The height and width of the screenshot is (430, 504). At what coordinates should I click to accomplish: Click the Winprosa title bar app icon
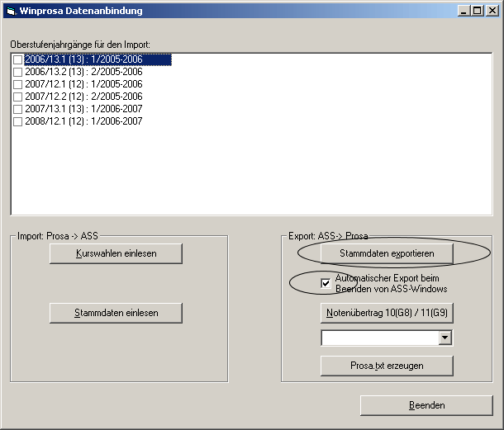tap(12, 11)
